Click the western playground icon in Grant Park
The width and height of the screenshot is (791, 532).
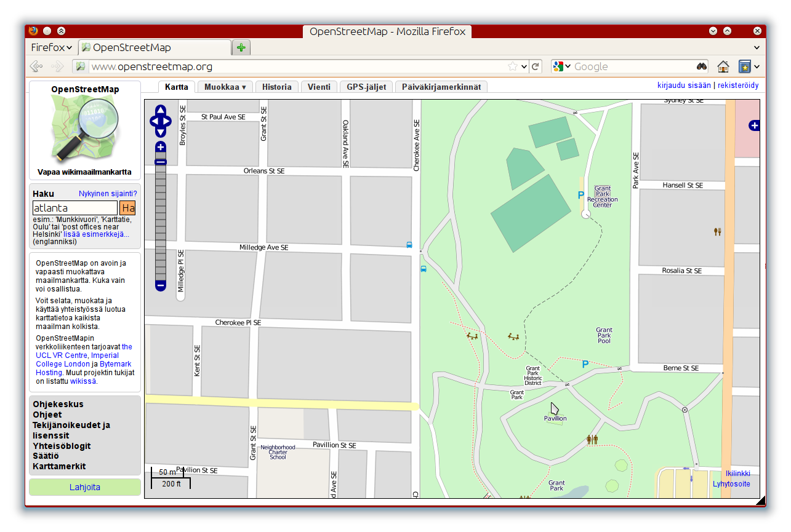point(472,336)
